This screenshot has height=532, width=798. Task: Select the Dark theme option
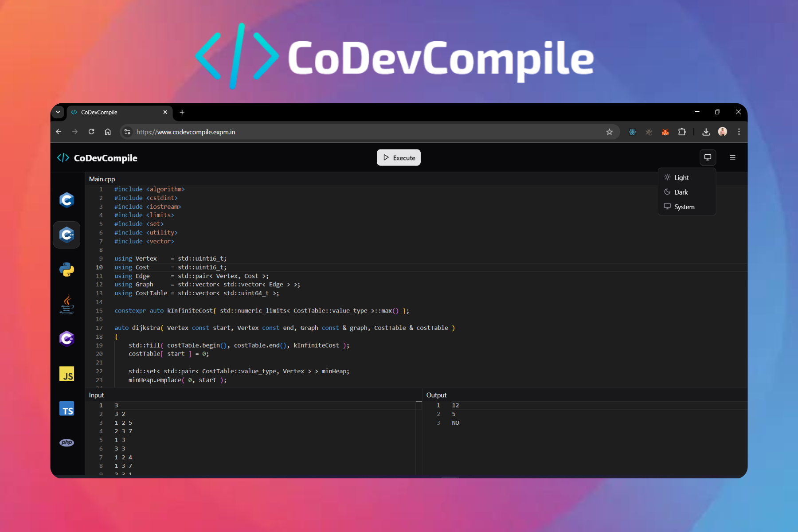[681, 192]
